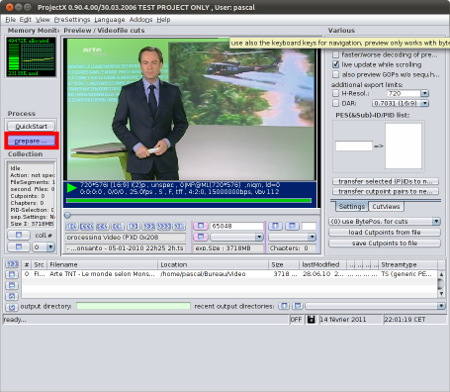Open the File menu
Screen dimensions: 450x392
point(10,20)
